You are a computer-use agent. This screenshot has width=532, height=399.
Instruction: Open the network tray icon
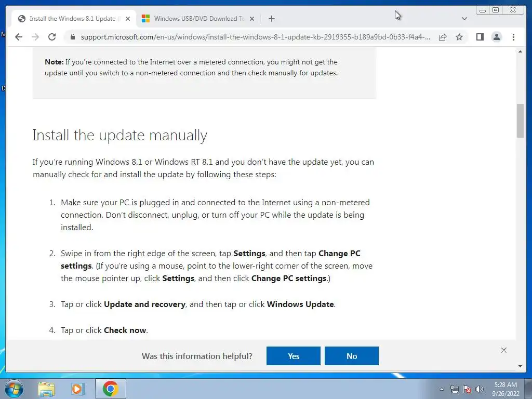454,390
